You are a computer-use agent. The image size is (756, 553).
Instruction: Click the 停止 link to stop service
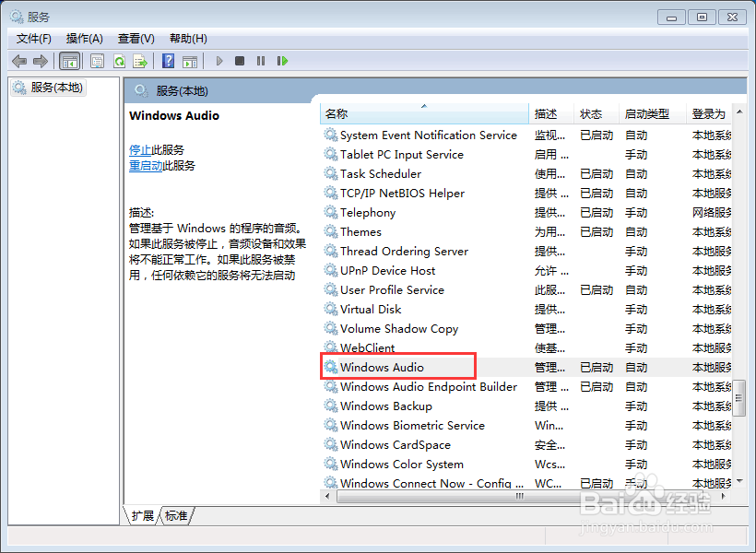tap(140, 150)
